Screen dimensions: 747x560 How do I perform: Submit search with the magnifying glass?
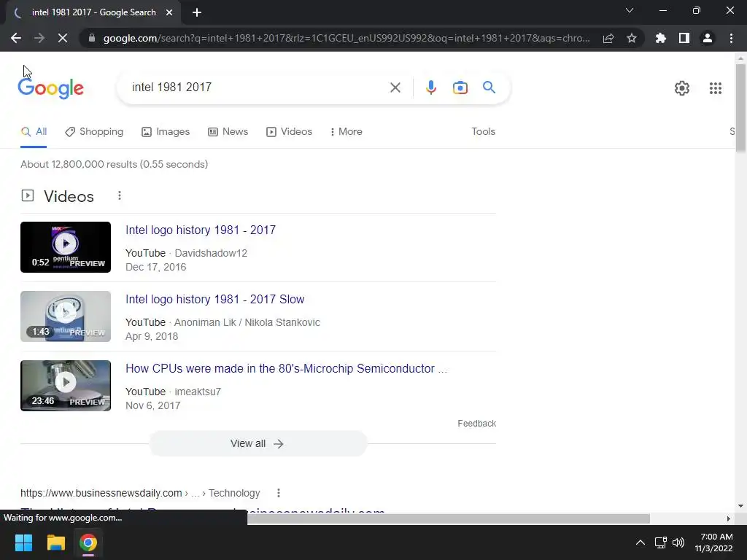click(489, 87)
